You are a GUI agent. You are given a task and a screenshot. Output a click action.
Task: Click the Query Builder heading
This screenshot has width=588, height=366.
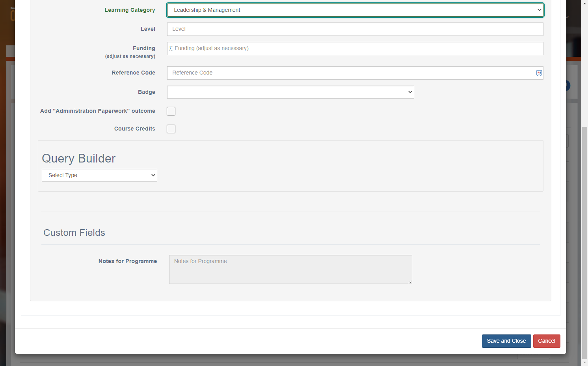tap(79, 159)
